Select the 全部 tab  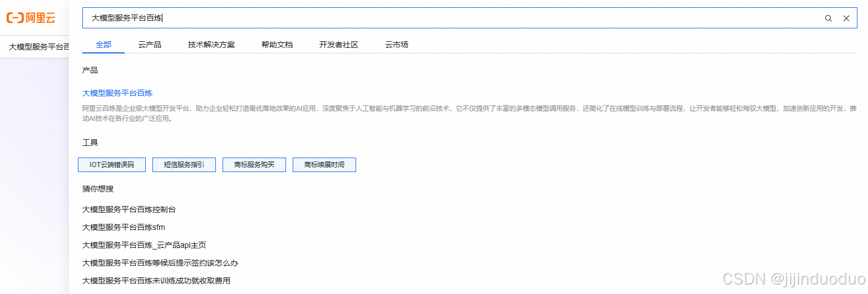coord(103,45)
